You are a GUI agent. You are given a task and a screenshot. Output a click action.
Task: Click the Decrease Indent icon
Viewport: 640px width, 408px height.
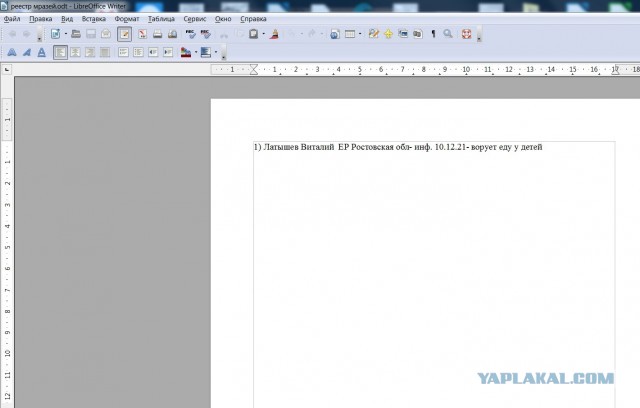tap(153, 52)
